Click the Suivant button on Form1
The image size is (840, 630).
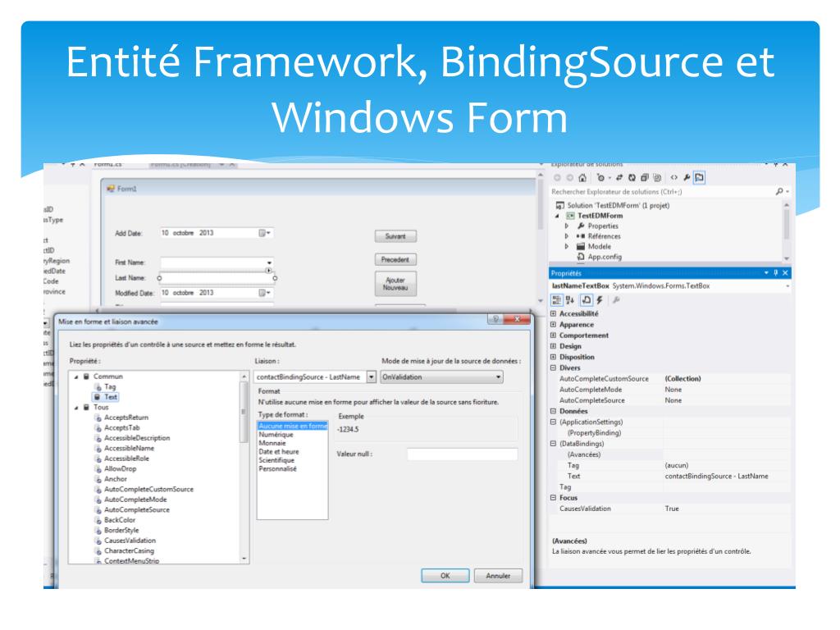click(395, 236)
